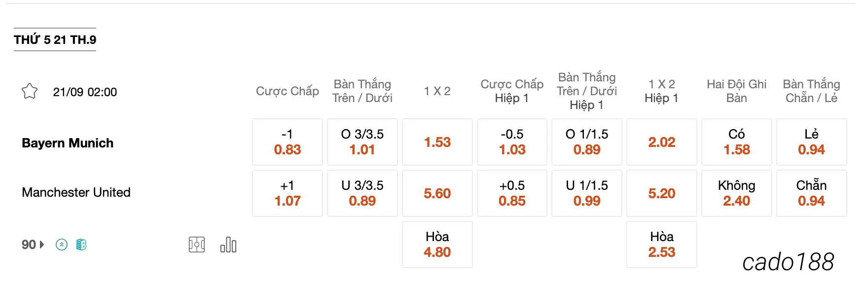Screen dimensions: 868x282
Task: Open the match lineup pitch icon
Action: click(x=197, y=245)
